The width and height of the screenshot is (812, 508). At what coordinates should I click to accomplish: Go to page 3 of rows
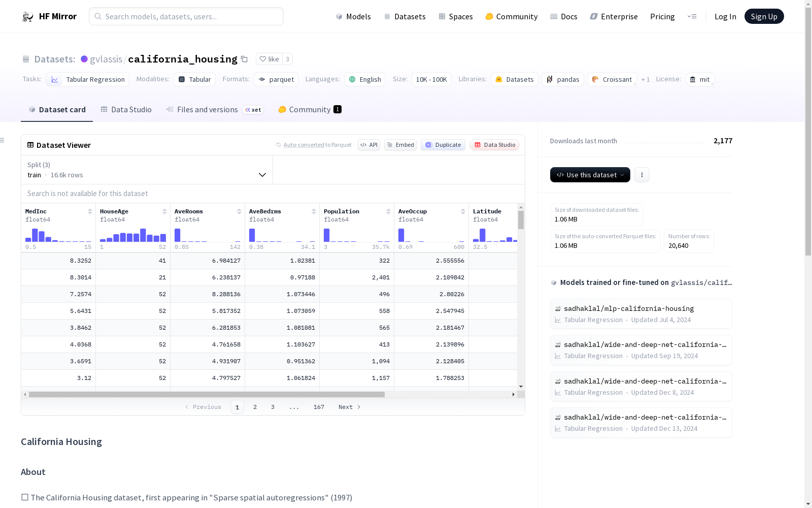pyautogui.click(x=273, y=407)
